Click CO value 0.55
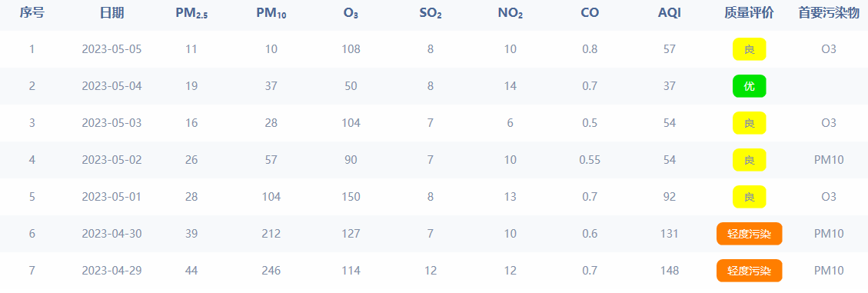 coord(590,160)
